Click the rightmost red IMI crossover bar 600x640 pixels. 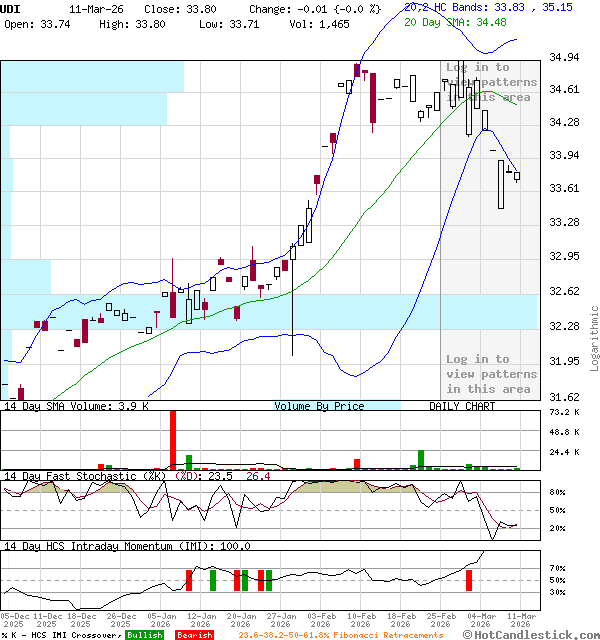[x=468, y=579]
